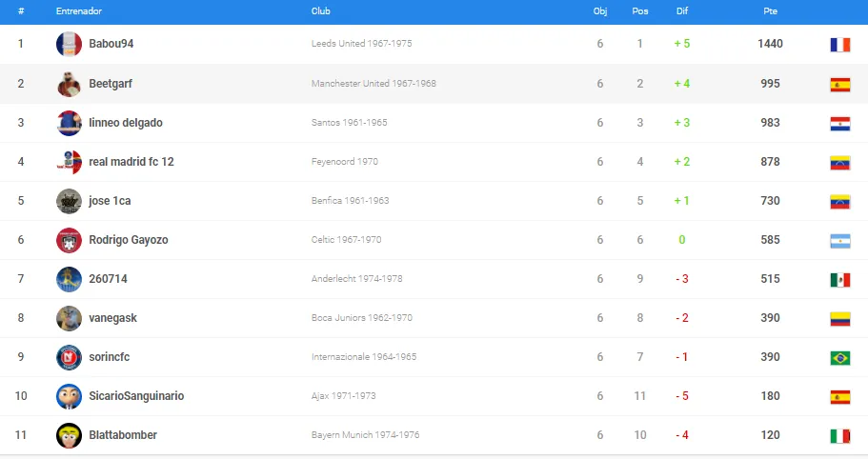
Task: Click the flag in Blattabomber's row
Action: [x=839, y=436]
